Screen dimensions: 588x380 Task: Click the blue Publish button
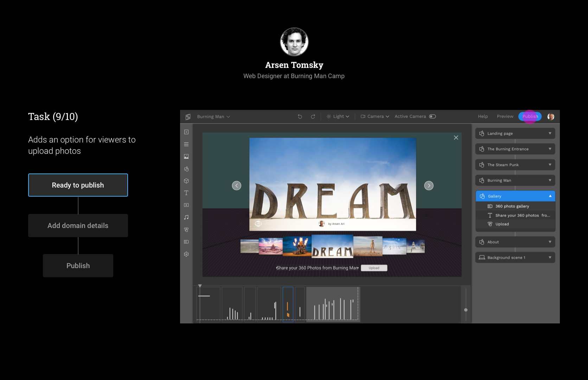pos(530,116)
